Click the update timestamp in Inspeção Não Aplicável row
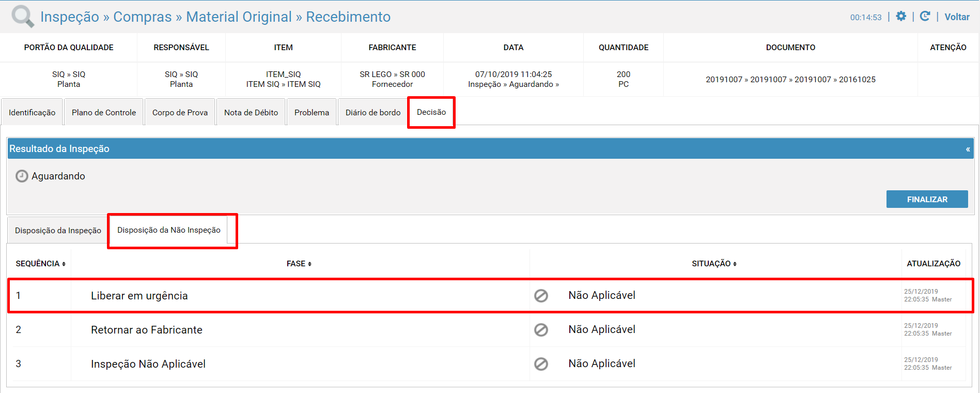This screenshot has height=393, width=980. click(928, 364)
